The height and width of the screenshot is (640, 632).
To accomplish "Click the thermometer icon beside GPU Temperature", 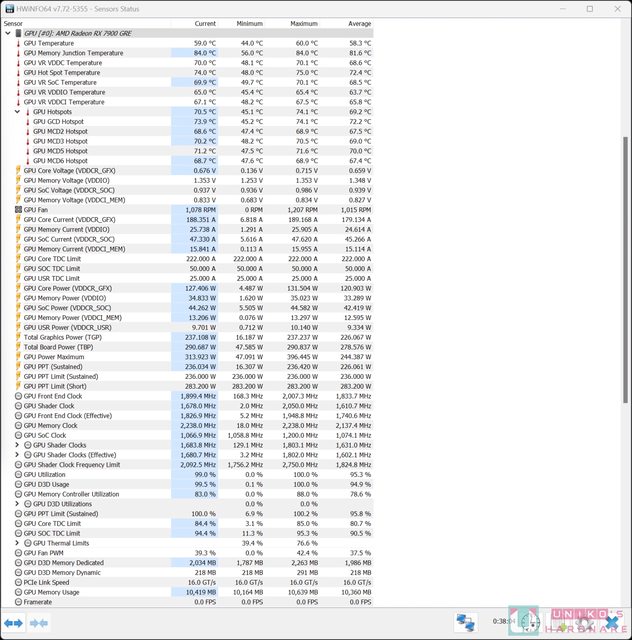I will [x=18, y=43].
